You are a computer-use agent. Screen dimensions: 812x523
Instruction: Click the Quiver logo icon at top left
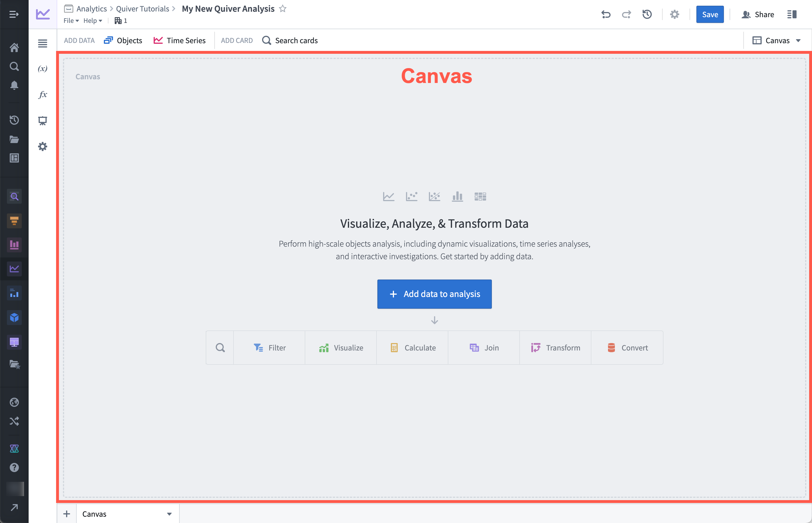tap(43, 14)
